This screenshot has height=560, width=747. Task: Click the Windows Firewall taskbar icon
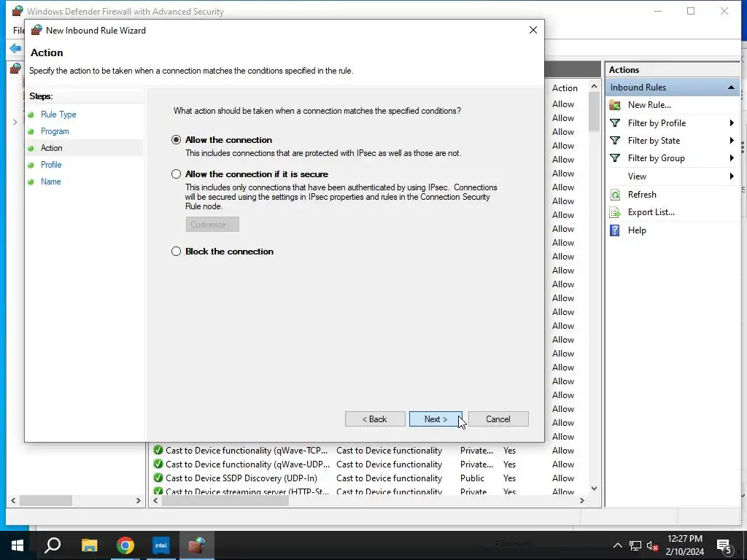click(197, 545)
